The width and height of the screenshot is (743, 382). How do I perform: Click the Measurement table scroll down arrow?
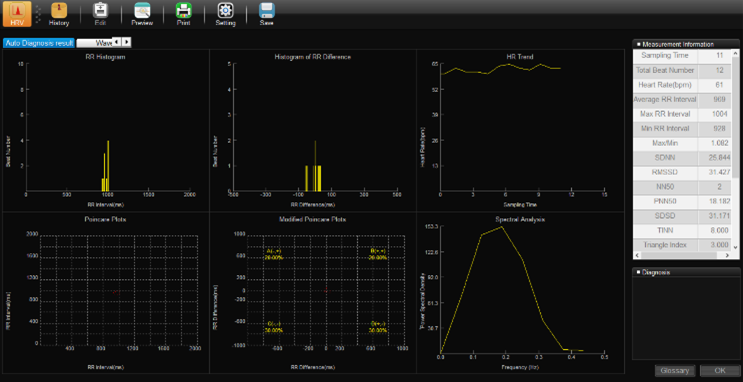[735, 247]
